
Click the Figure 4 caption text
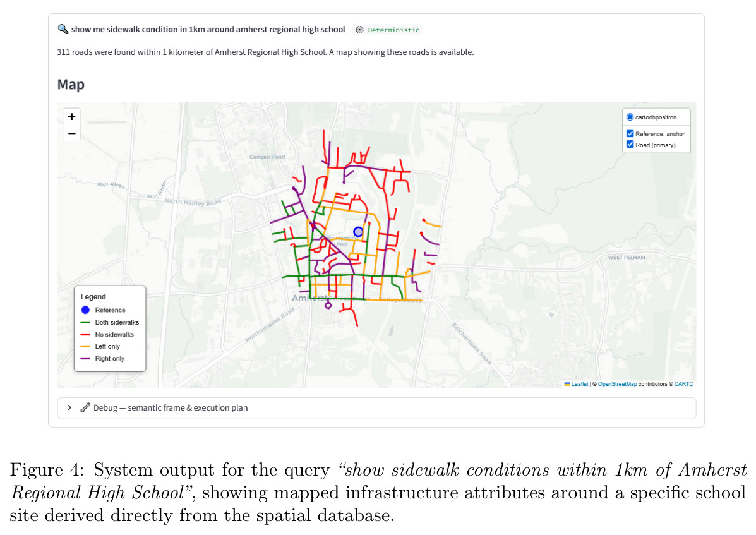(378, 492)
